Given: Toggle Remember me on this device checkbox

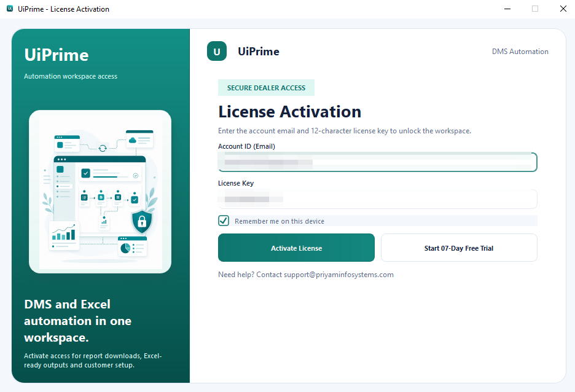Looking at the screenshot, I should pyautogui.click(x=224, y=221).
